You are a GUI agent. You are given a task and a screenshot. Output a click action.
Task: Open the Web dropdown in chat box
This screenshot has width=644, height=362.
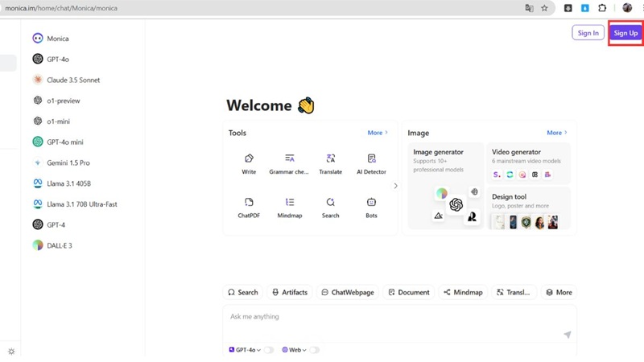click(x=294, y=350)
